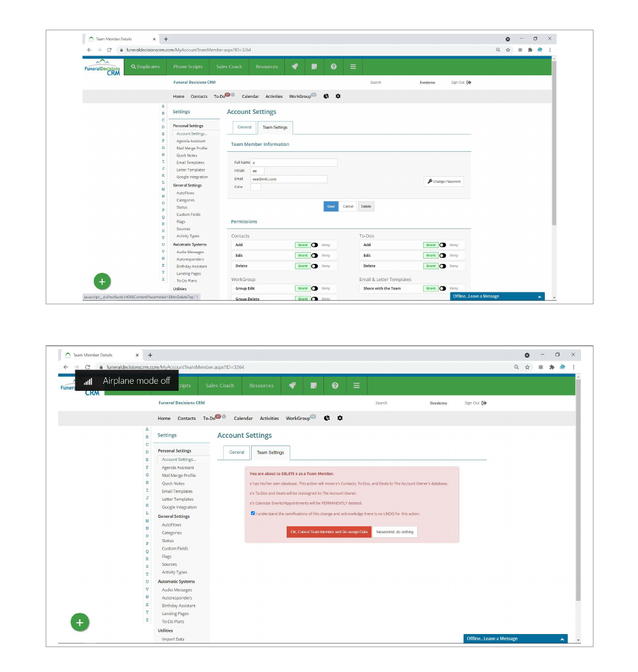Open the help question mark icon in the bottom screenshot
Screen dimensions: 638x672
[x=335, y=386]
